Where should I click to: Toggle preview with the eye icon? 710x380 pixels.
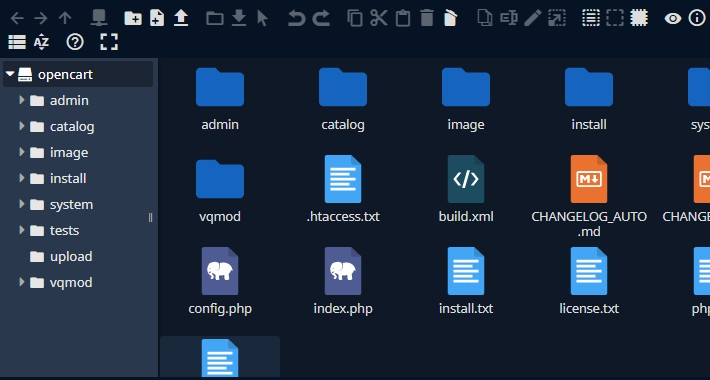[673, 18]
